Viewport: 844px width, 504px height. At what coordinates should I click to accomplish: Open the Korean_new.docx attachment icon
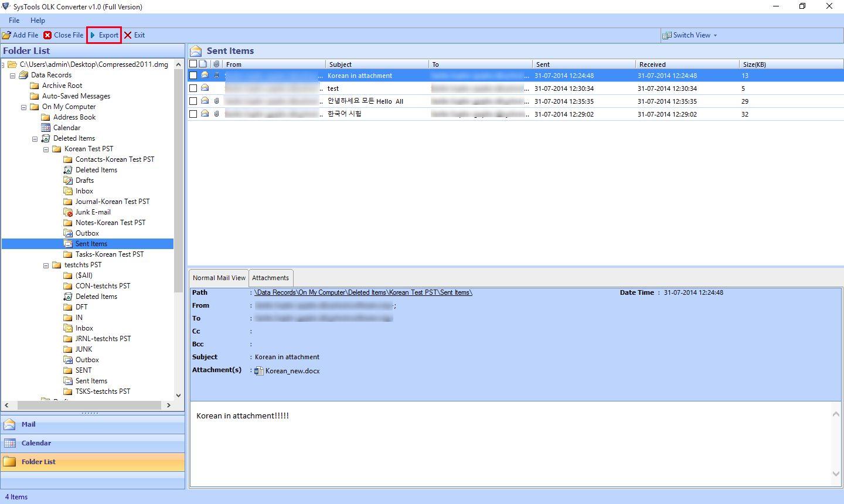pyautogui.click(x=258, y=371)
